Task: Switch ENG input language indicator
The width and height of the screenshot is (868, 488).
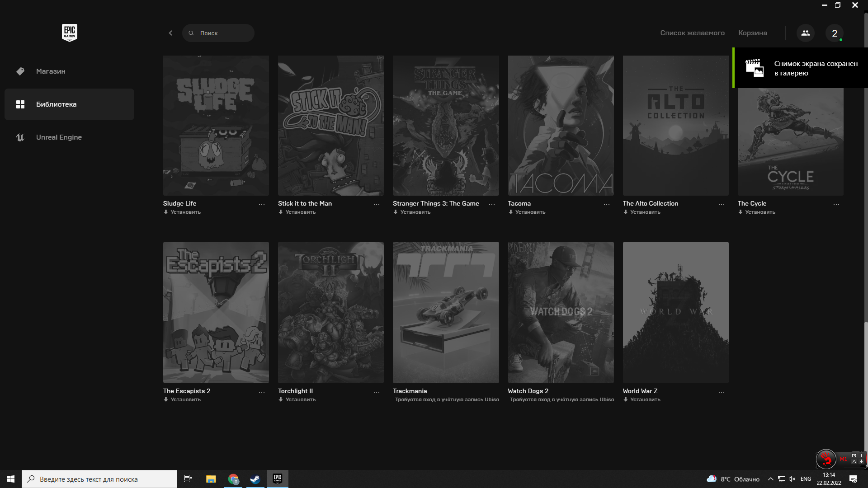Action: tap(806, 479)
